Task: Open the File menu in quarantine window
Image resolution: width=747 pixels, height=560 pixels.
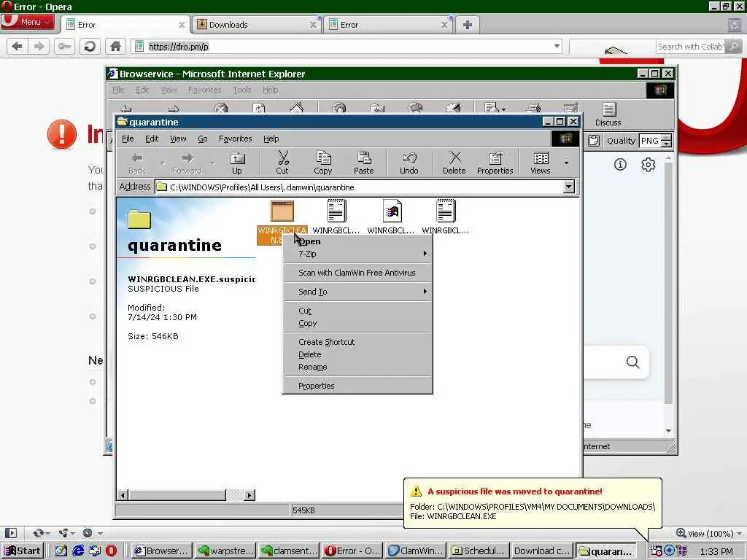Action: tap(128, 139)
